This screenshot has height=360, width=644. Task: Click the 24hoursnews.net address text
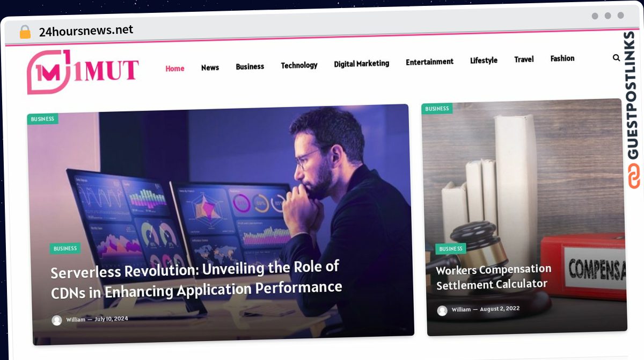coord(86,31)
